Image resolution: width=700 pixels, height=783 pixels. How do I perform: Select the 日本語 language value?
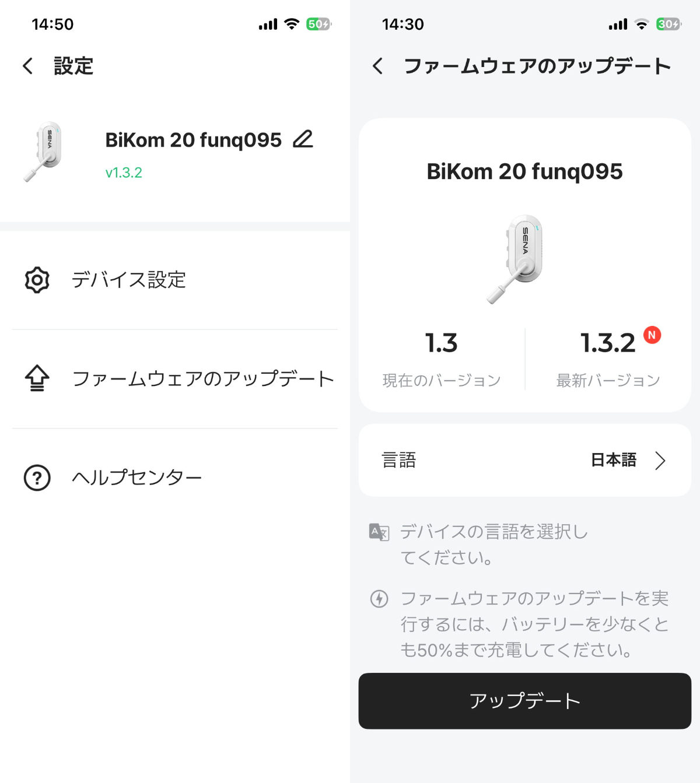[613, 461]
